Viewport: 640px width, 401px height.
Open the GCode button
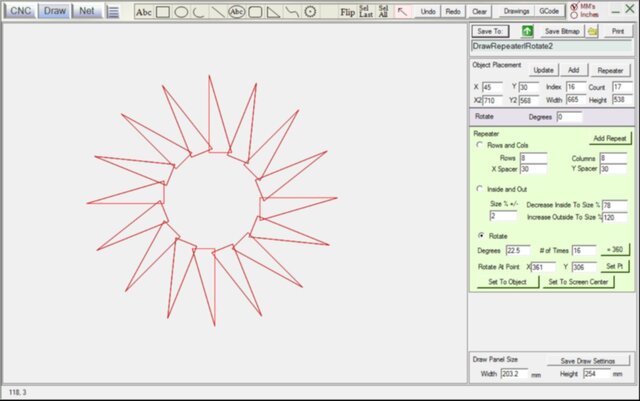click(549, 11)
